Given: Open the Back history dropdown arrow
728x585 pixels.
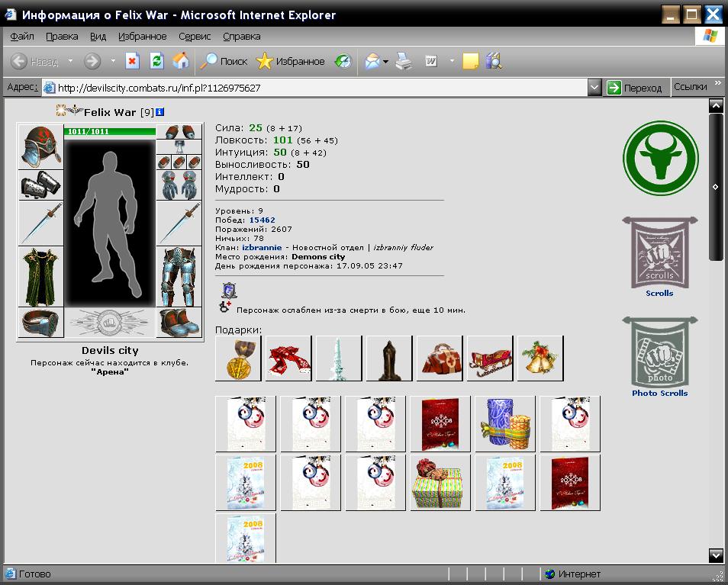Looking at the screenshot, I should pos(70,61).
